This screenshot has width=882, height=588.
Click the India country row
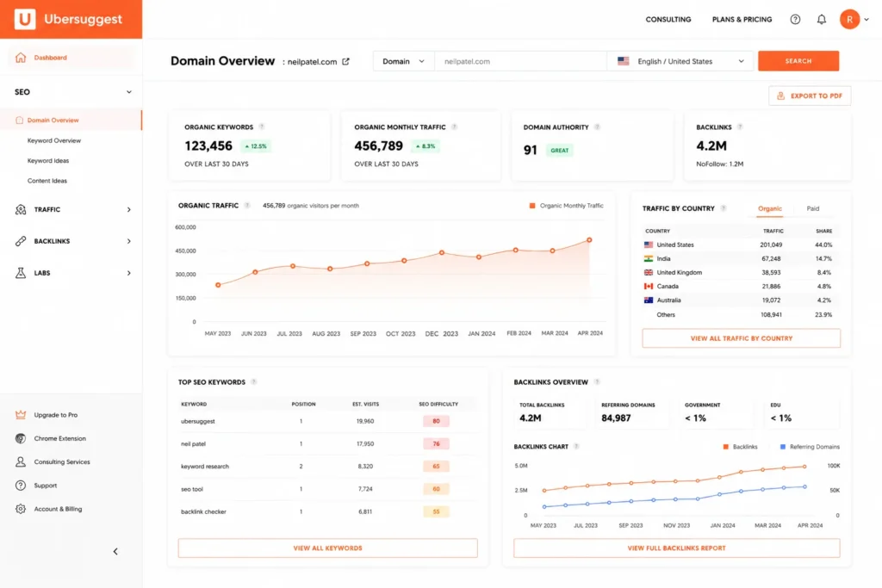[741, 258]
